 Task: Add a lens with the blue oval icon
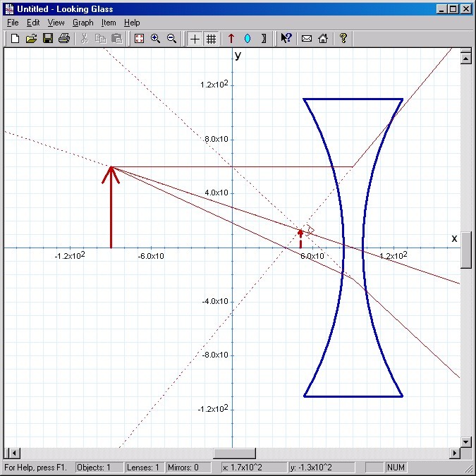click(x=248, y=39)
